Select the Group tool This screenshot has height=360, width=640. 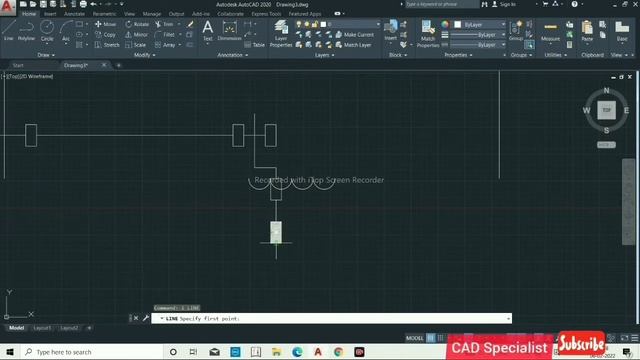click(516, 31)
